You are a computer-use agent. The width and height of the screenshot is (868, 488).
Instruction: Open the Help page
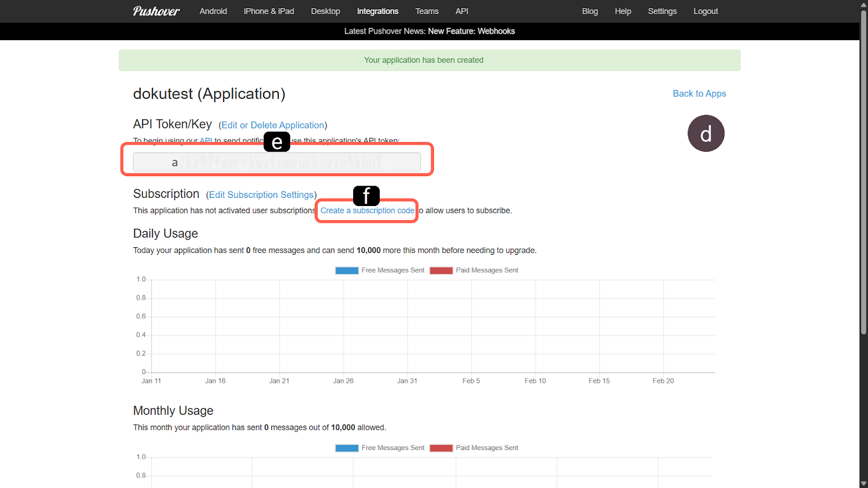623,11
